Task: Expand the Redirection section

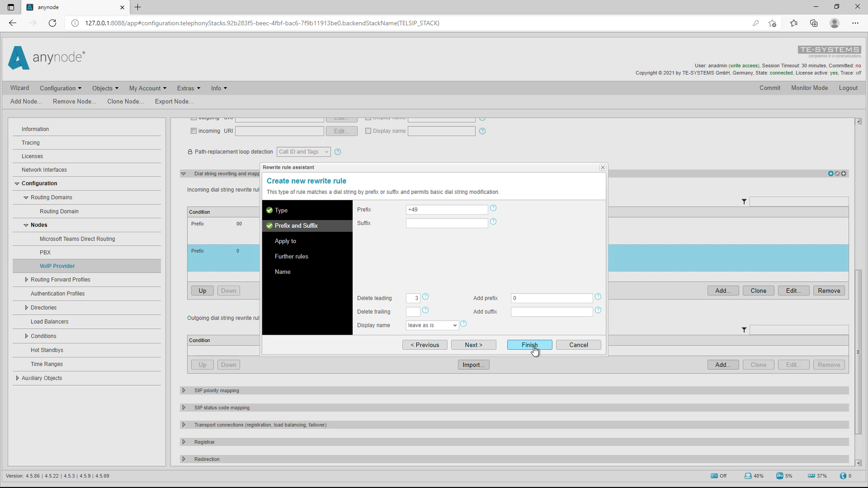Action: pos(184,459)
